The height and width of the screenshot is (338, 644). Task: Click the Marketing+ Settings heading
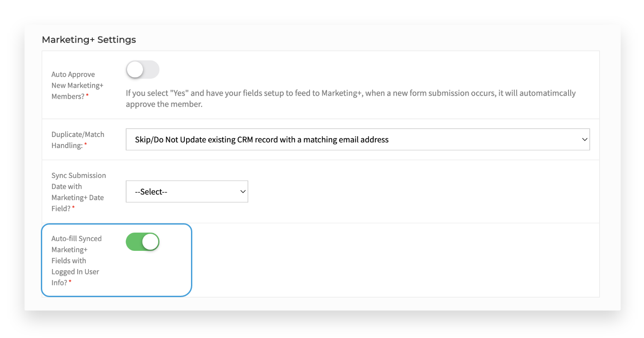pyautogui.click(x=88, y=40)
